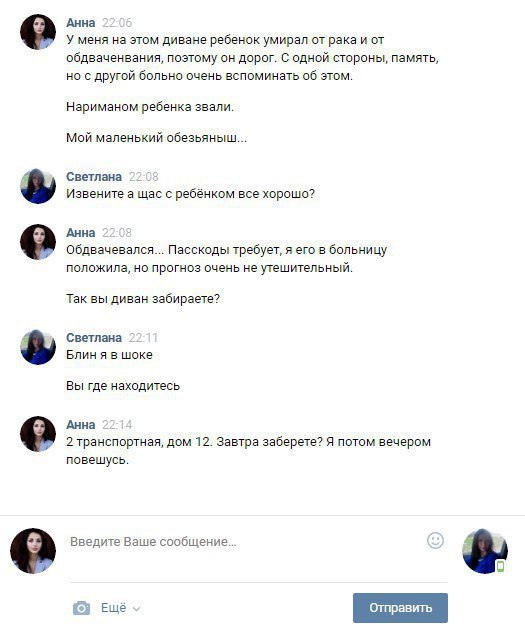Click your own avatar left of input
The image size is (525, 640).
click(33, 551)
